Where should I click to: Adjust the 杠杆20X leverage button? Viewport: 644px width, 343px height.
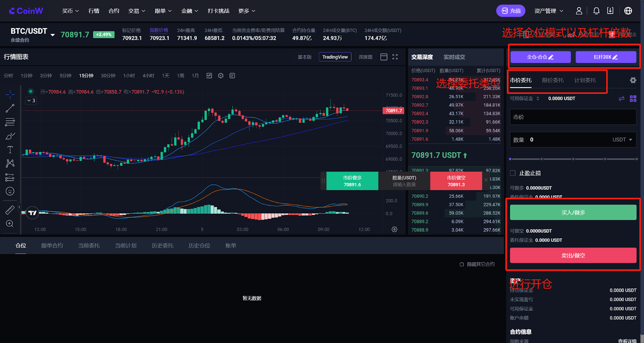coord(606,57)
